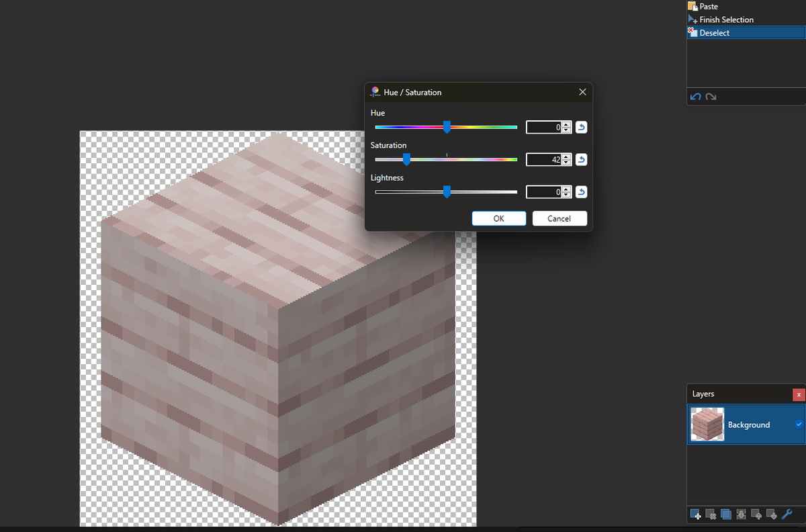Image resolution: width=806 pixels, height=532 pixels.
Task: Decrease the Hue value with the down arrow
Action: pos(566,130)
